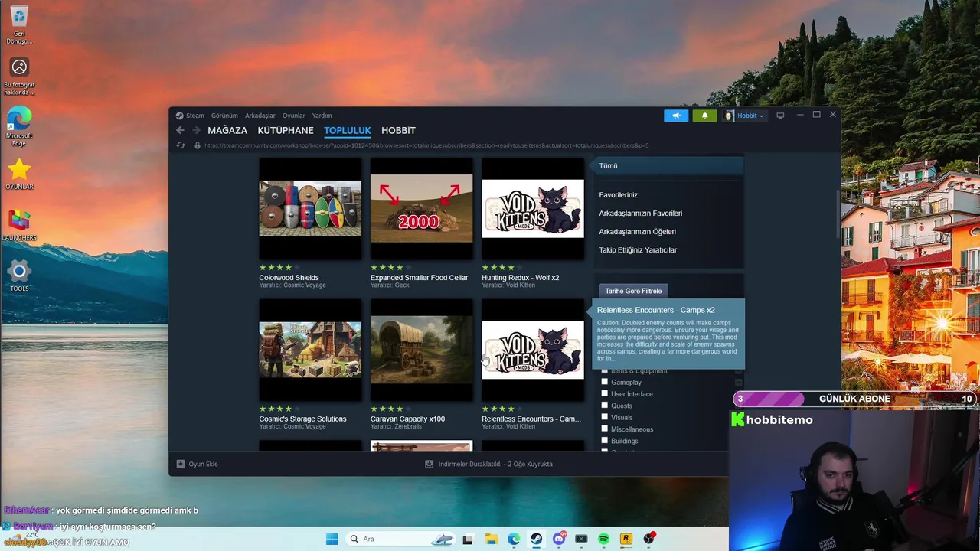The width and height of the screenshot is (980, 551).
Task: Switch to the KÜTÜPHANE tab
Action: (286, 130)
